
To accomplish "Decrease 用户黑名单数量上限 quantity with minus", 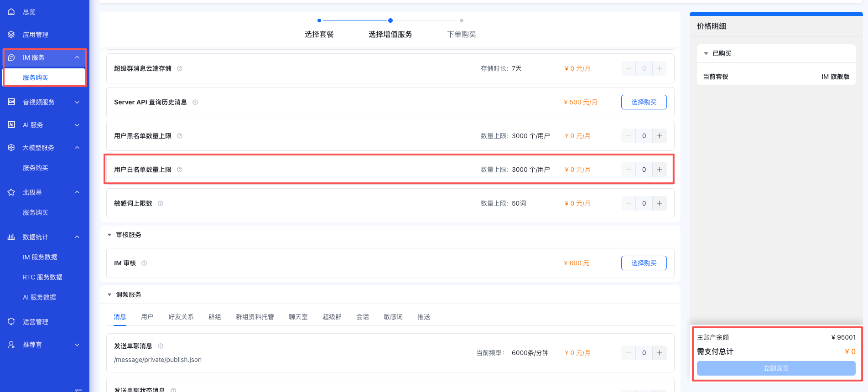I will click(629, 136).
